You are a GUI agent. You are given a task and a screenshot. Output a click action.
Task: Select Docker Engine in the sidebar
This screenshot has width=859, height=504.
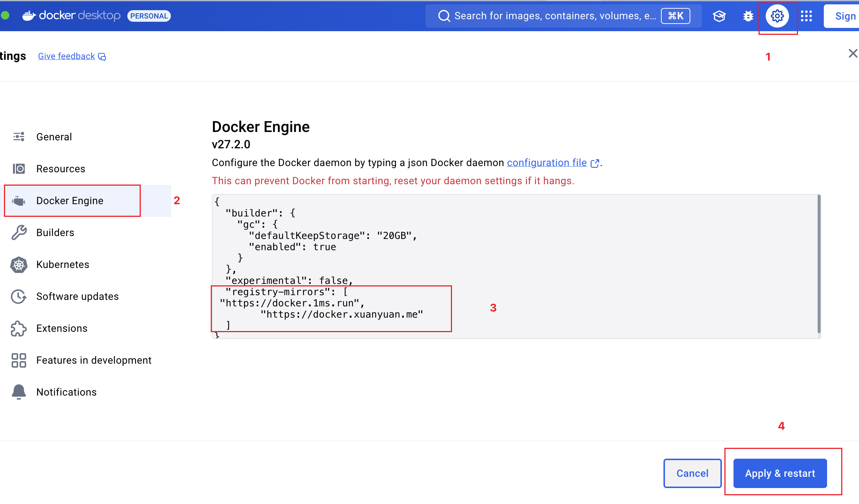pyautogui.click(x=70, y=201)
